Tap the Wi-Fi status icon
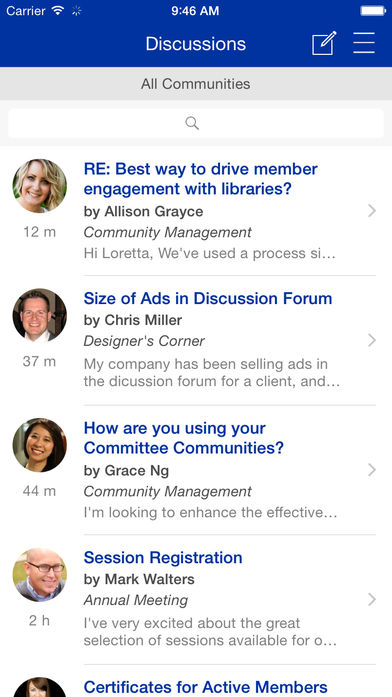 tap(58, 11)
